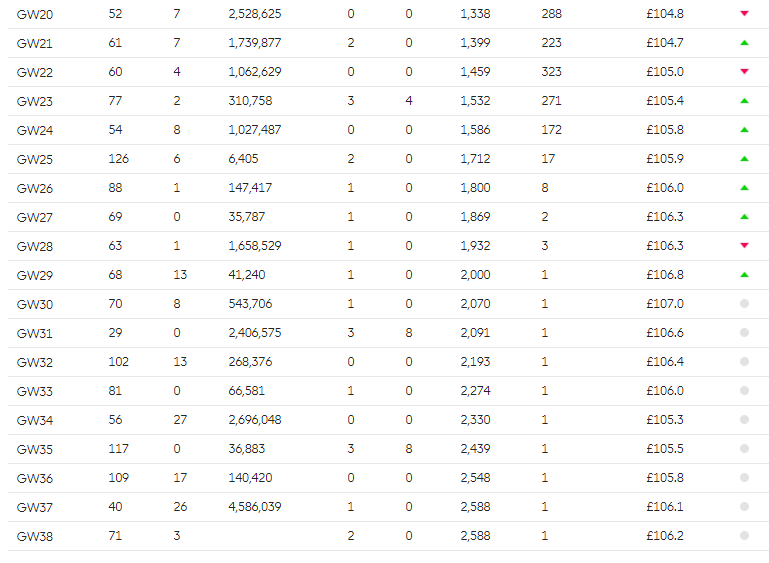Click the grey dot in the GW34 row
The height and width of the screenshot is (563, 769).
pos(744,420)
